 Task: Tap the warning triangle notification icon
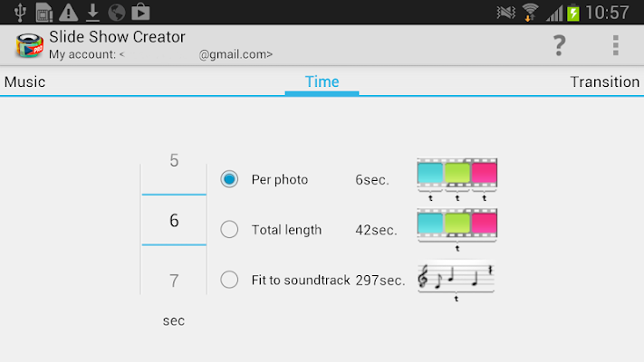coord(68,12)
